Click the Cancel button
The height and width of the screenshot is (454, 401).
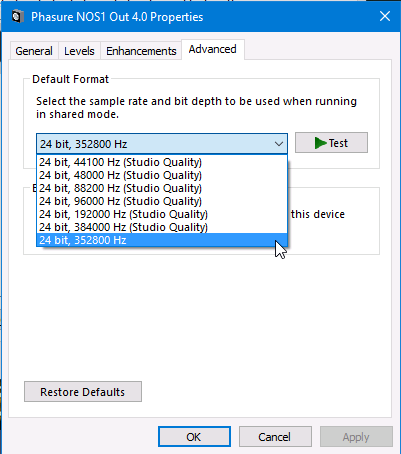275,437
